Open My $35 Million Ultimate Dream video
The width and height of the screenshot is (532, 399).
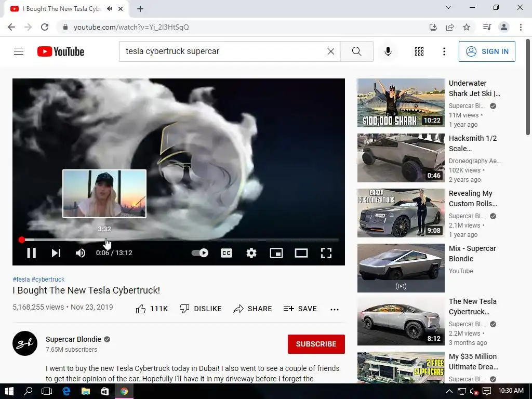[x=401, y=368]
